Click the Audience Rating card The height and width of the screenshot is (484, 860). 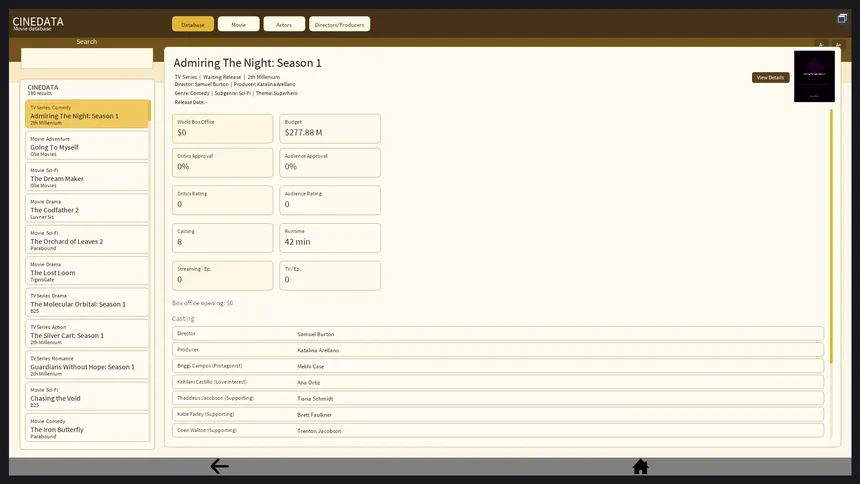coord(330,200)
